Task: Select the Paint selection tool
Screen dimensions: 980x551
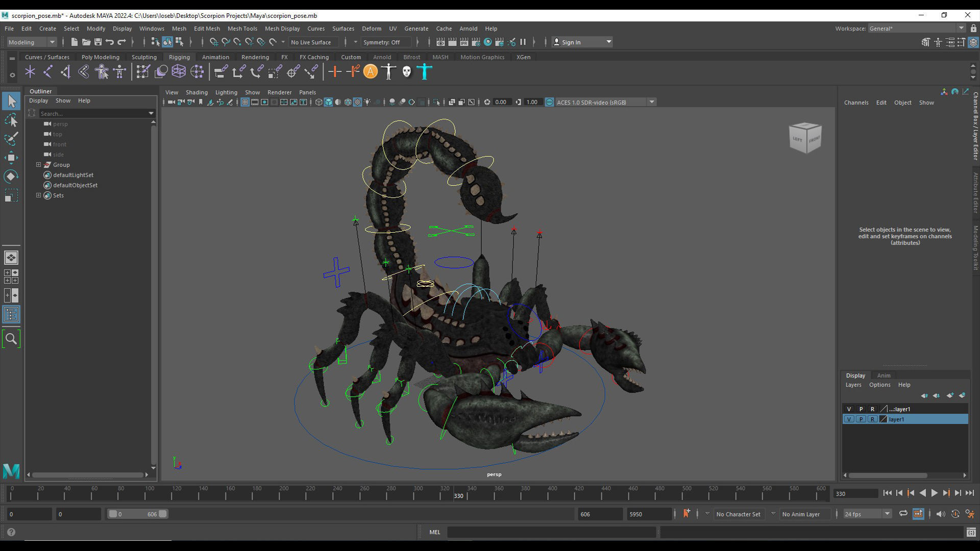Action: point(11,139)
